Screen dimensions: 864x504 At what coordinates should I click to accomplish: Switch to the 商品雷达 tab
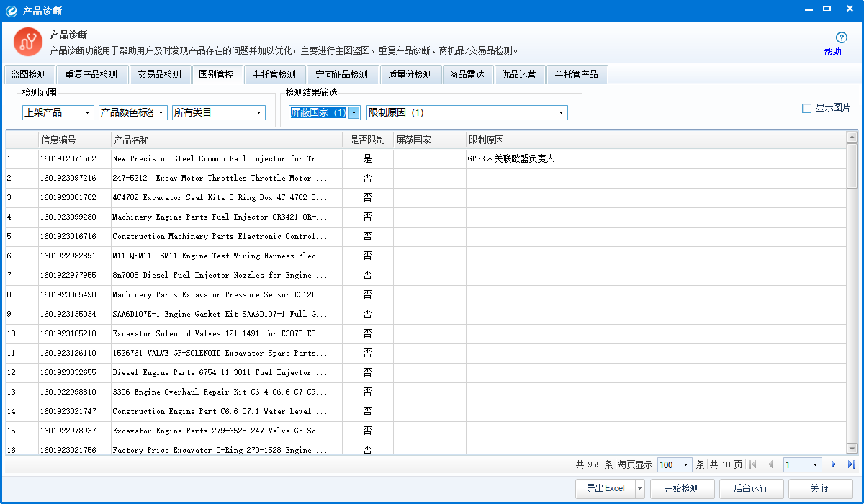(467, 74)
